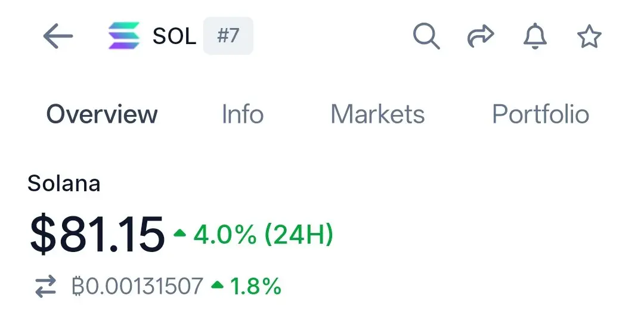Click the #7 rank badge
Image resolution: width=644 pixels, height=311 pixels.
click(228, 36)
